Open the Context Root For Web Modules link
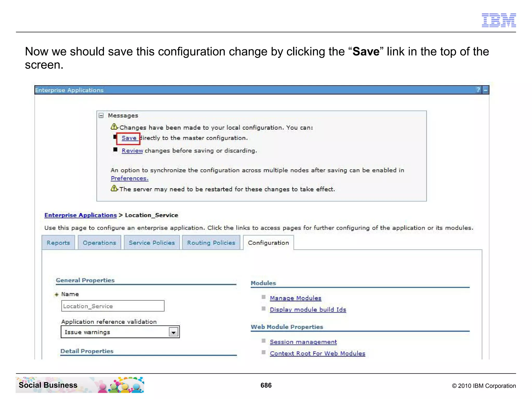 317,354
